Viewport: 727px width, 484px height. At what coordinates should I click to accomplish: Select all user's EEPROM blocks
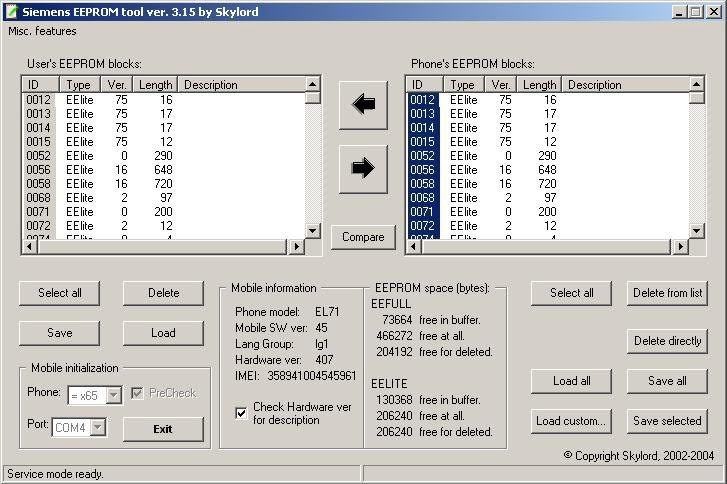[x=59, y=293]
